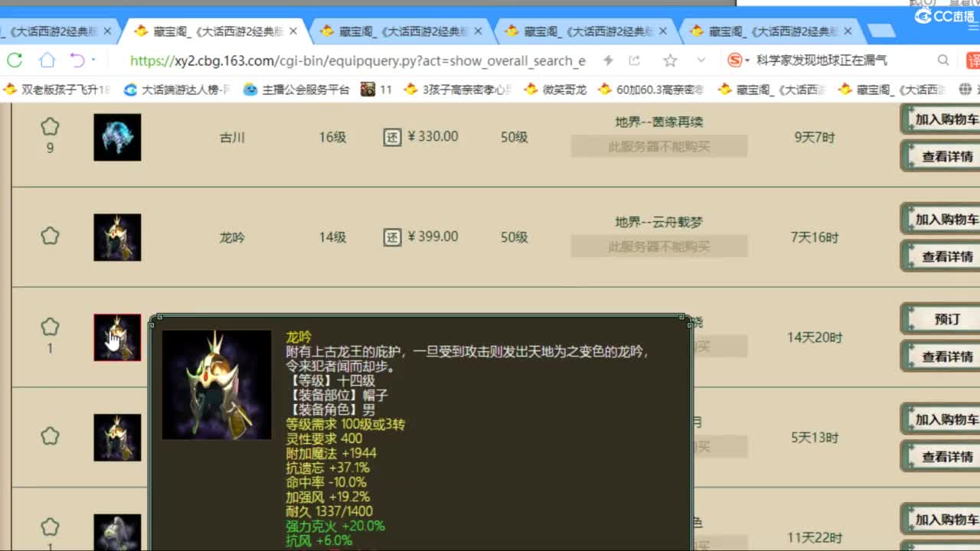Click the large helmet image in tooltip

pos(217,384)
